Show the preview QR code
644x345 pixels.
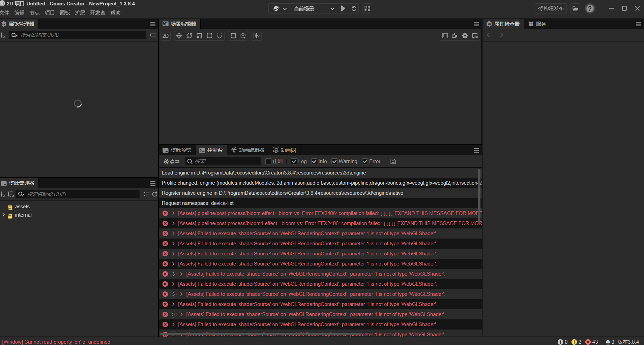coord(367,8)
